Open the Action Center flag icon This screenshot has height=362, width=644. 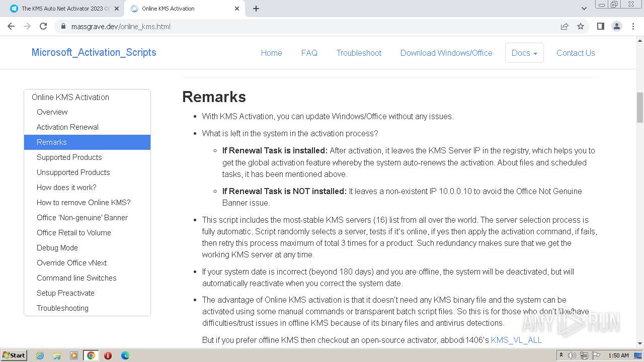coord(596,355)
